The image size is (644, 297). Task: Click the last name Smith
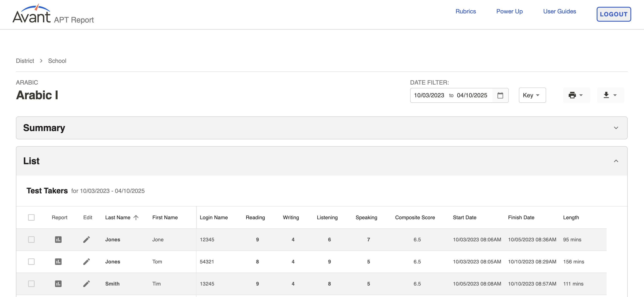pos(112,283)
